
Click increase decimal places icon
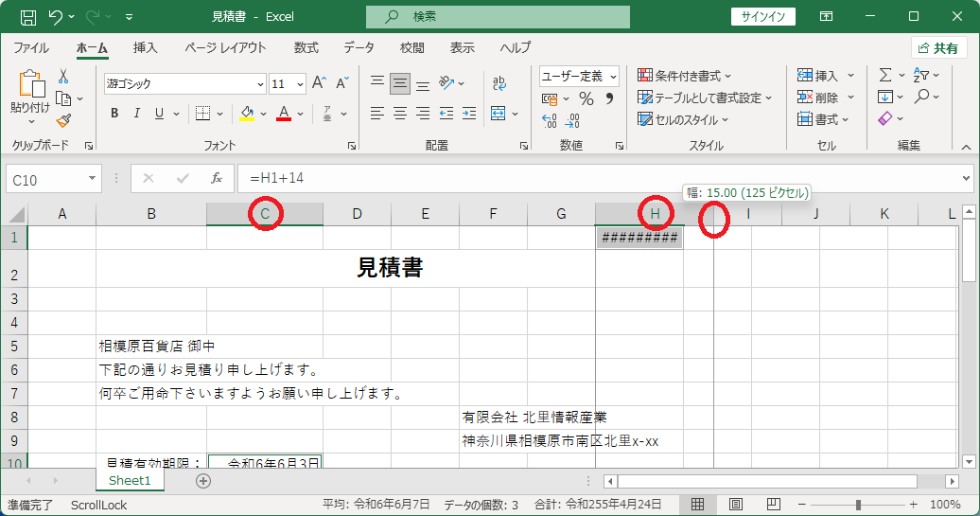click(550, 120)
